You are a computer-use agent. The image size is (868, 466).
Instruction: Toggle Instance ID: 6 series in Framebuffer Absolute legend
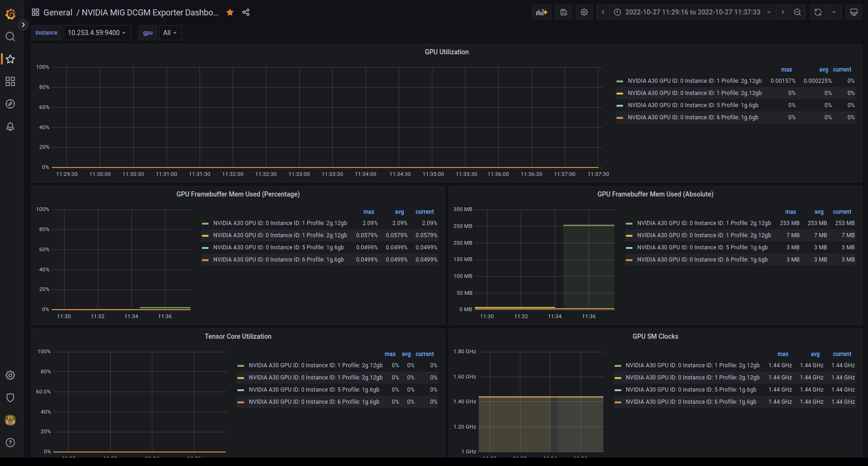[x=703, y=260]
